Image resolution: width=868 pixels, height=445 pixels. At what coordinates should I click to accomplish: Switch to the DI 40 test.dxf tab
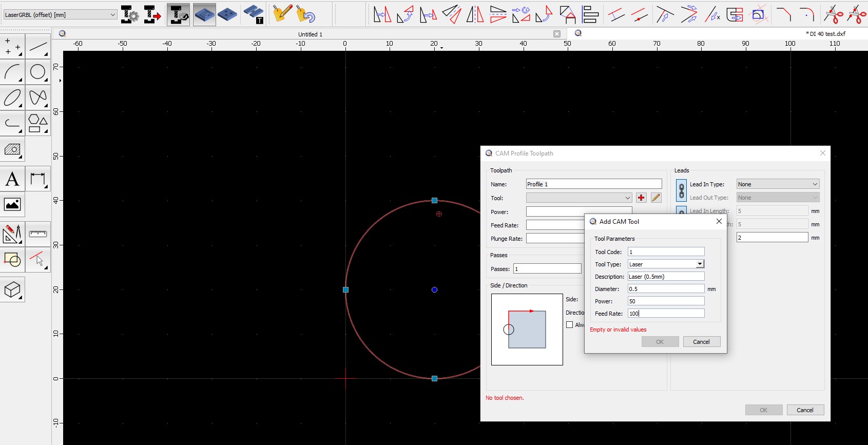(825, 34)
